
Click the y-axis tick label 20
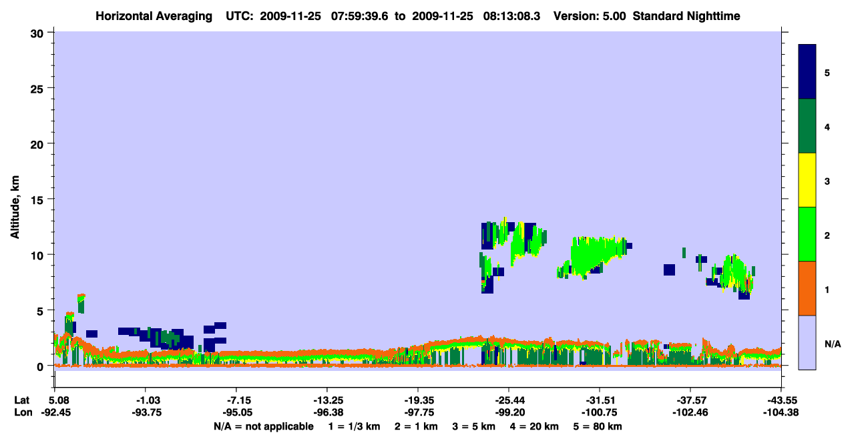click(x=39, y=143)
